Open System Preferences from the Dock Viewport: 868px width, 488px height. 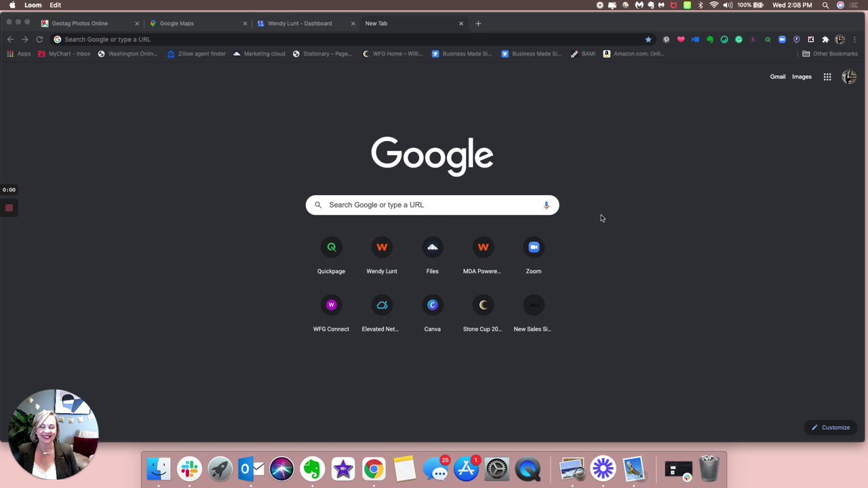[496, 469]
